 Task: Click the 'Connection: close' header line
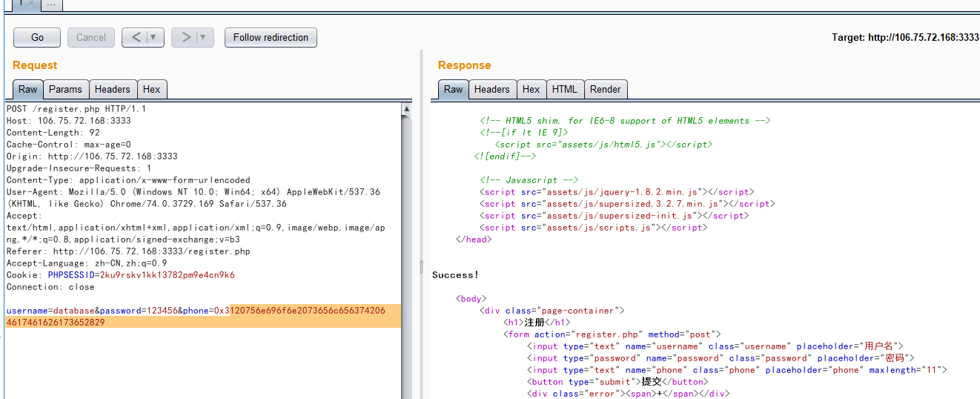click(x=50, y=287)
